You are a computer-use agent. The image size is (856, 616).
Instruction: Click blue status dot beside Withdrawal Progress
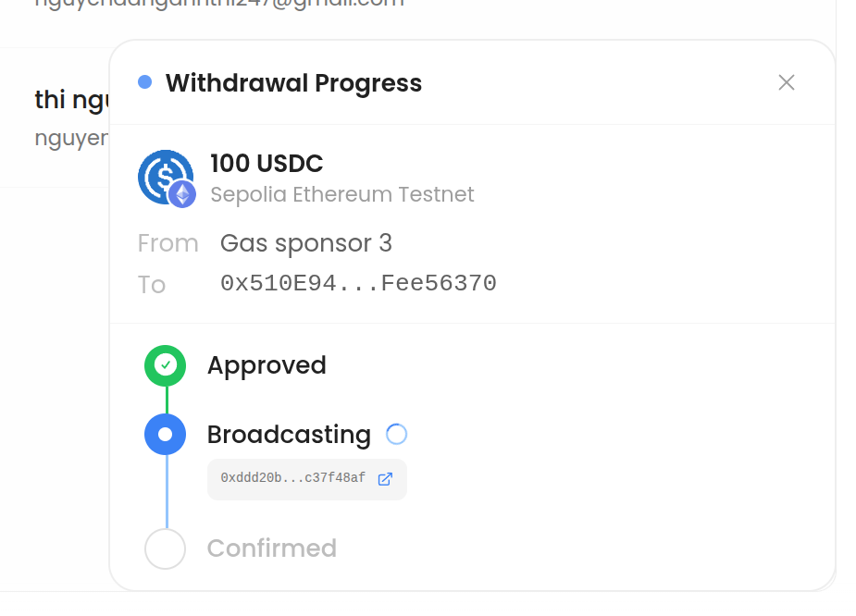pos(144,82)
